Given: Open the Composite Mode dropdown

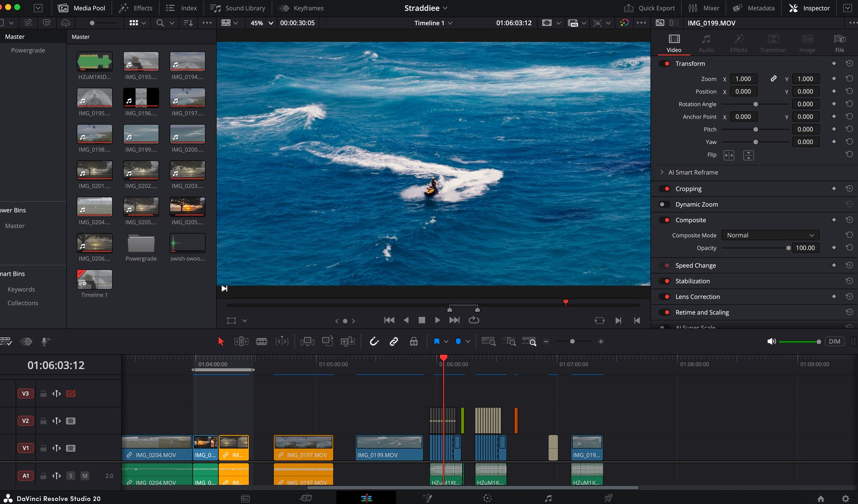Looking at the screenshot, I should tap(770, 235).
